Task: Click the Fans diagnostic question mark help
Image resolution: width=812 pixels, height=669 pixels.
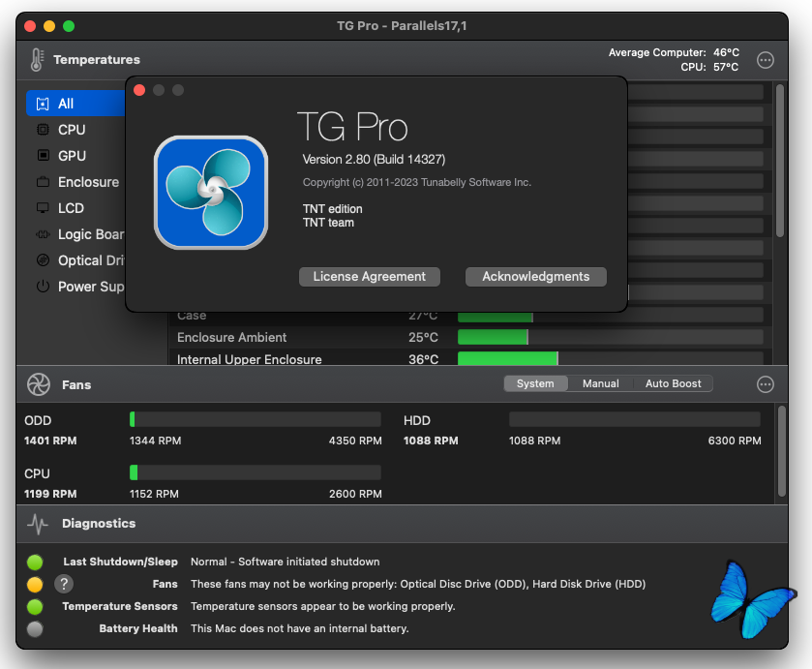Action: [64, 584]
